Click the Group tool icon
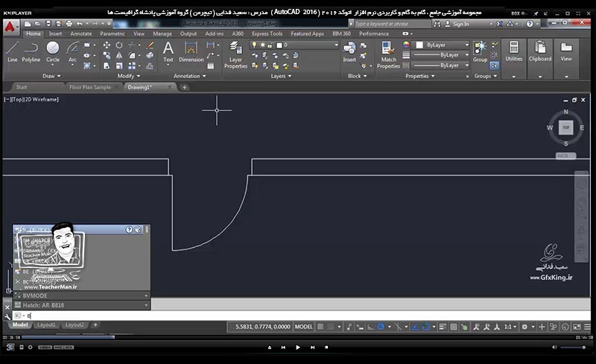This screenshot has height=364, width=596. pyautogui.click(x=480, y=52)
